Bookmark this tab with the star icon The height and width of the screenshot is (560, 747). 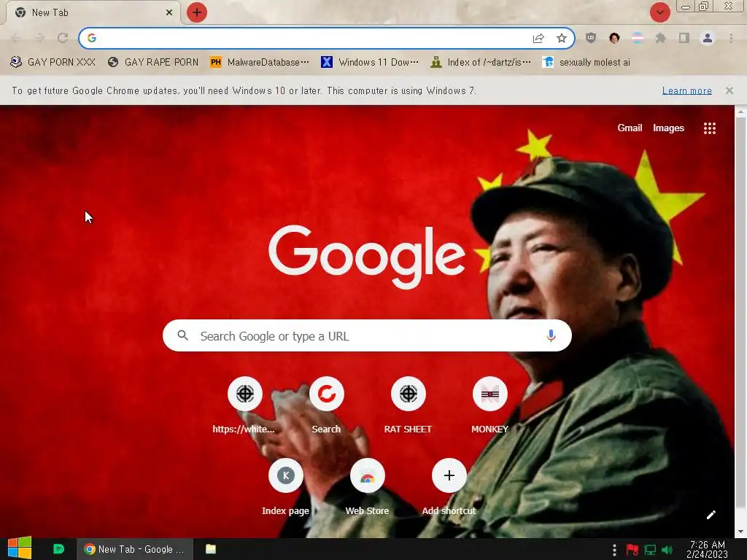click(x=562, y=38)
